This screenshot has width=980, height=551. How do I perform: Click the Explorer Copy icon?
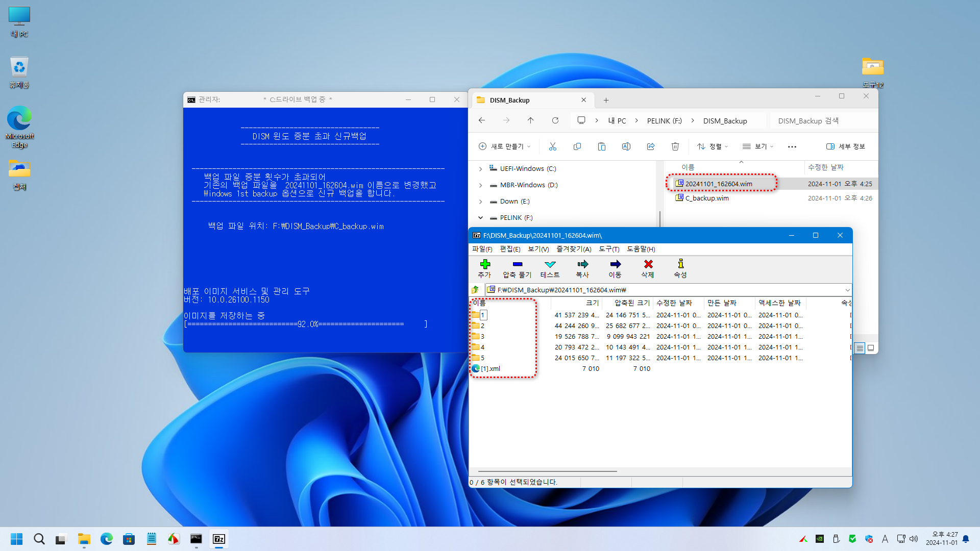pyautogui.click(x=577, y=146)
